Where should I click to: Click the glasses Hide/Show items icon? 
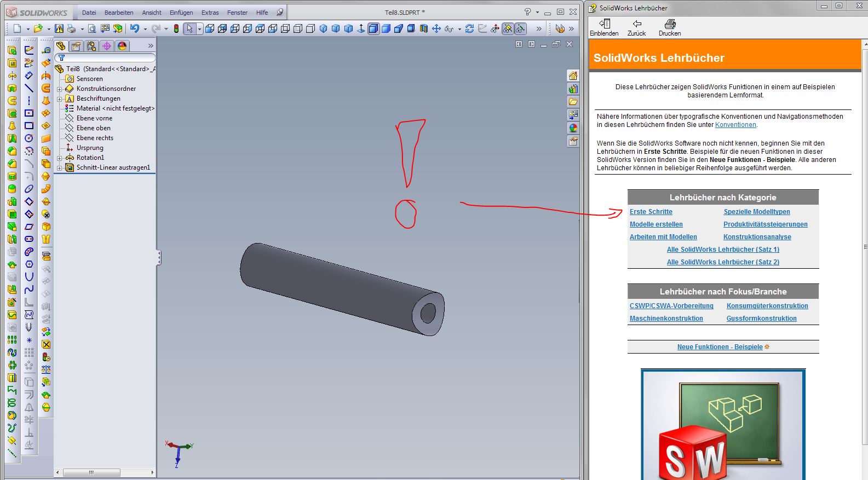pyautogui.click(x=449, y=28)
